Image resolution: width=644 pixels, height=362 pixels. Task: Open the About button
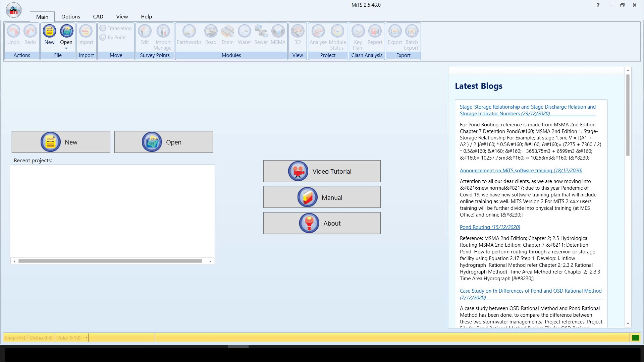click(x=322, y=223)
